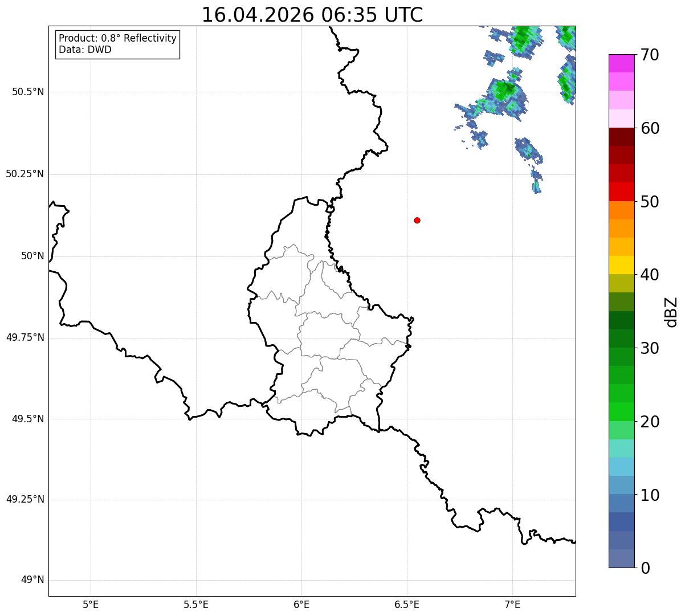
Task: Click the dBZ colorbar axis label
Action: pyautogui.click(x=672, y=311)
